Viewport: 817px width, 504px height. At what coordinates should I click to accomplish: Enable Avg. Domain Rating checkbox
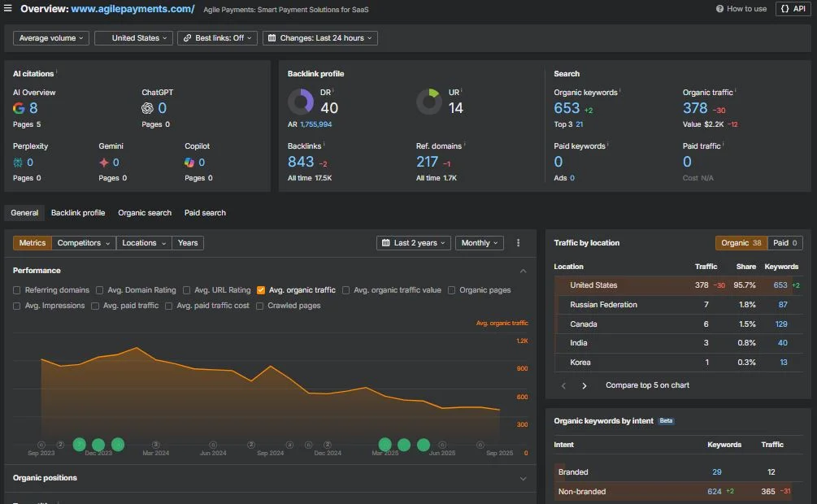tap(99, 290)
